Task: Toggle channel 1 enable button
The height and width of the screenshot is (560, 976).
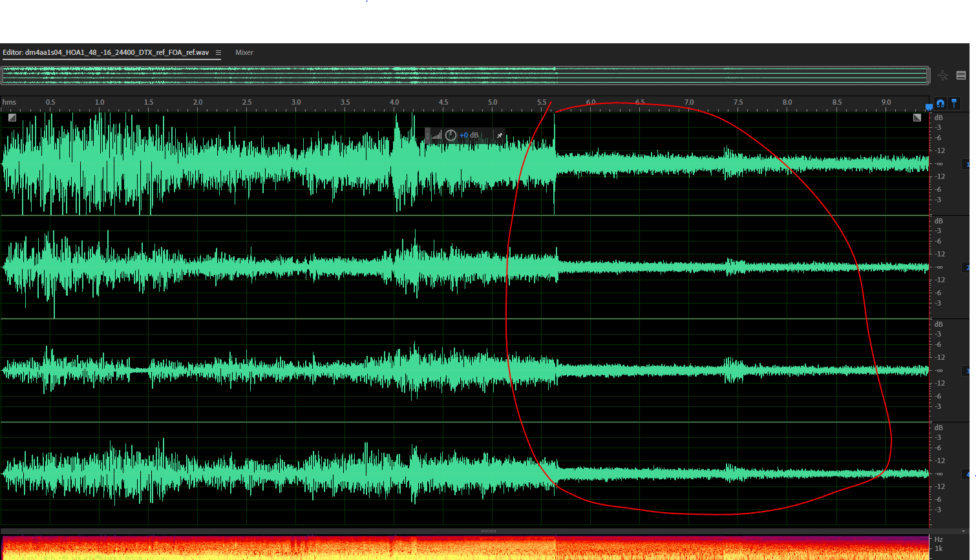Action: pos(966,164)
